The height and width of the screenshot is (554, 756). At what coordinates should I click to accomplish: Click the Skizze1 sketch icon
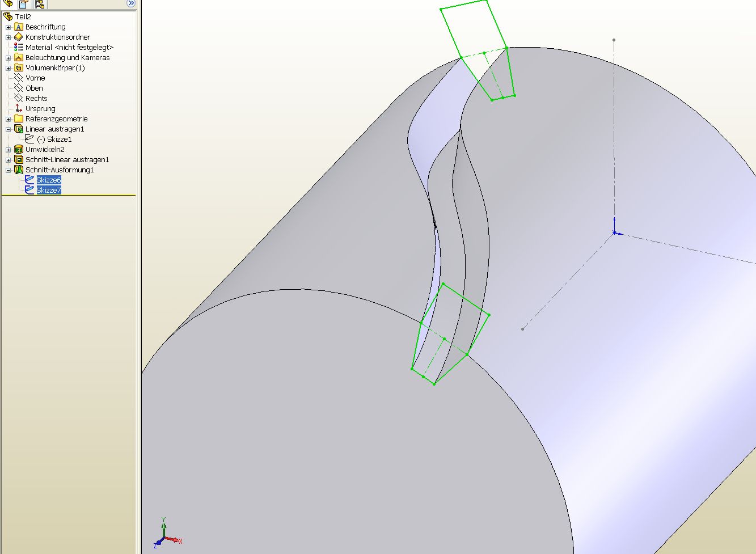(x=30, y=139)
